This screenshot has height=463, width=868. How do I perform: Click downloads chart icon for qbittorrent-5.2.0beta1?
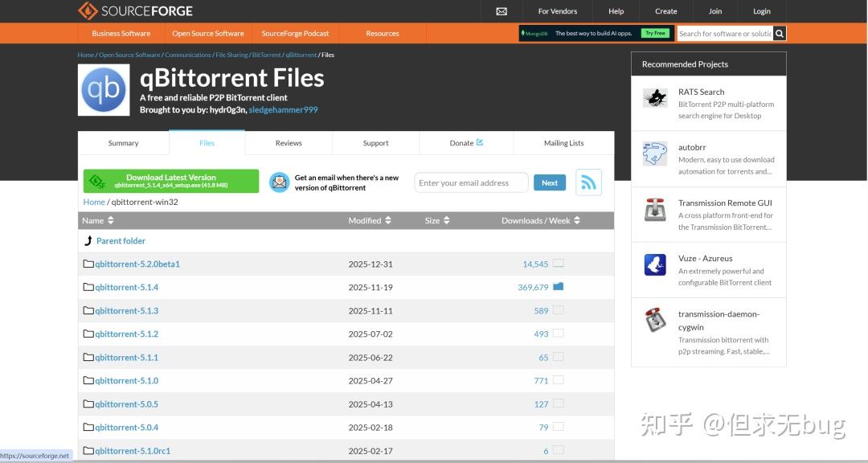[x=558, y=263]
